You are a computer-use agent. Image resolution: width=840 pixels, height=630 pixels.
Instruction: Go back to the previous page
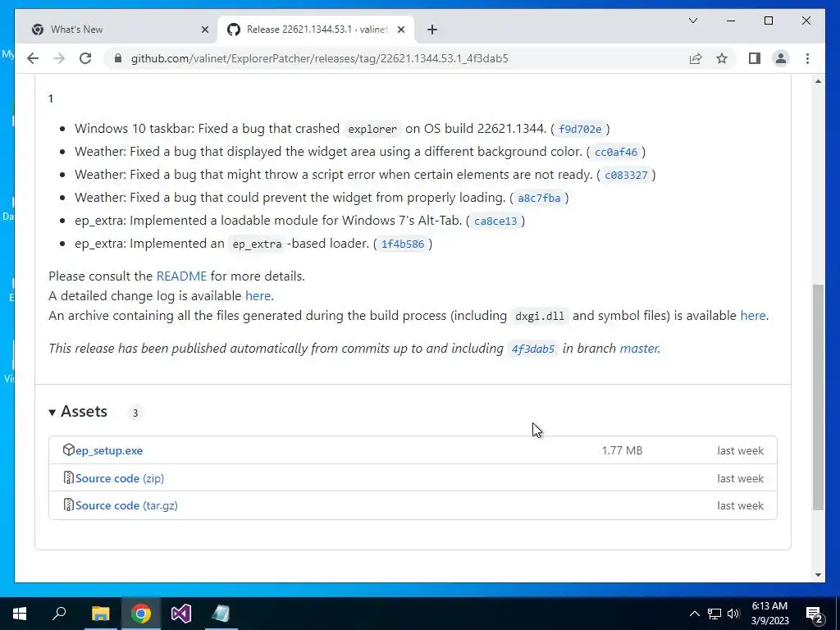click(33, 58)
